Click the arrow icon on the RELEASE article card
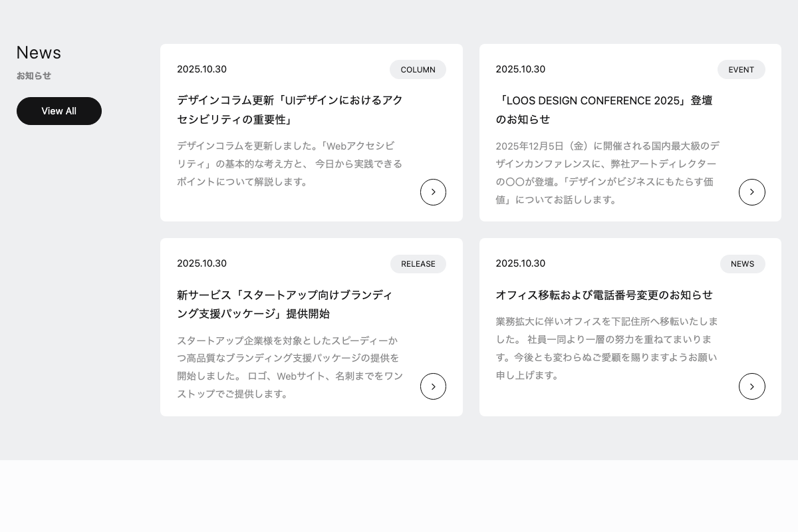Screen dimensions: 798x532 (433, 386)
